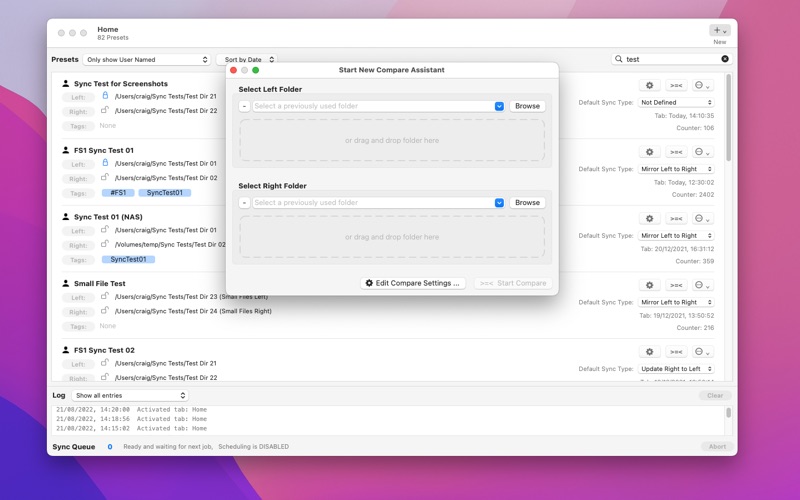Click user icon beside FS1 Sync Test 02
Screen dimensions: 800x500
point(66,349)
